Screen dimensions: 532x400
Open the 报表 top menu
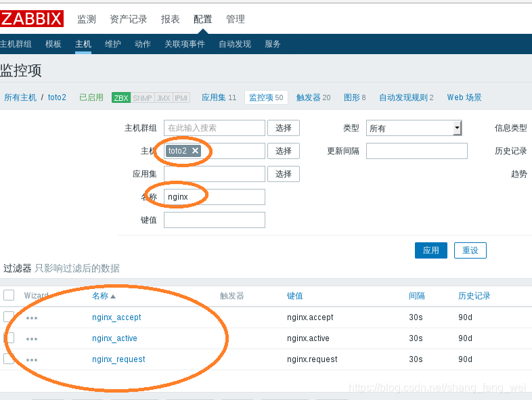pyautogui.click(x=170, y=19)
